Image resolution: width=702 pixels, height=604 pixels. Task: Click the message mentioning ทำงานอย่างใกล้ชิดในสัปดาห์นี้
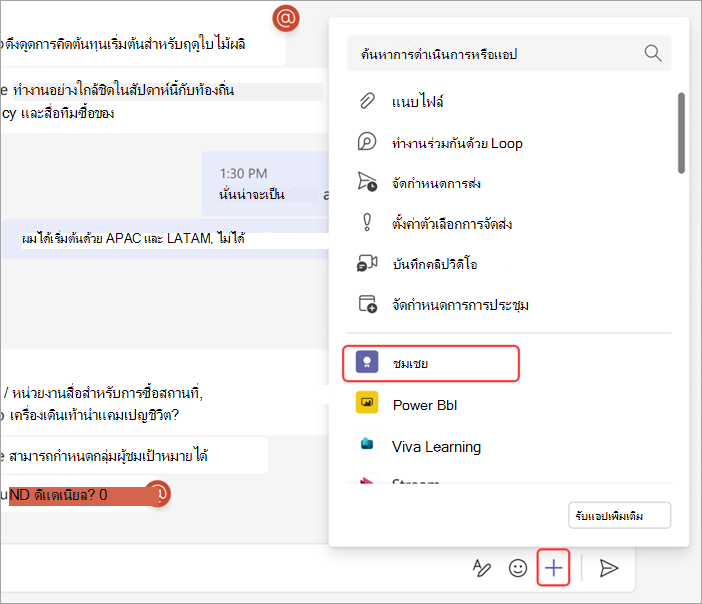[x=164, y=101]
